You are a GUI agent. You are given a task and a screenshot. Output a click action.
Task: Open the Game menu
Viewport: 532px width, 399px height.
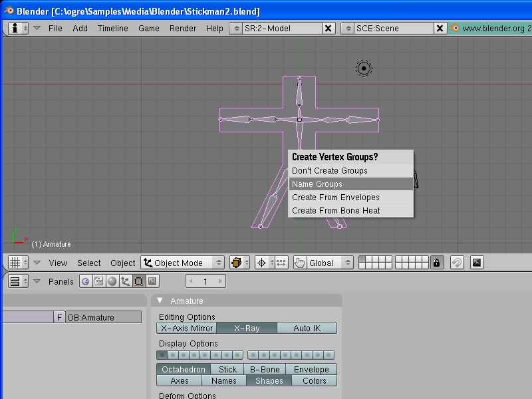point(148,28)
